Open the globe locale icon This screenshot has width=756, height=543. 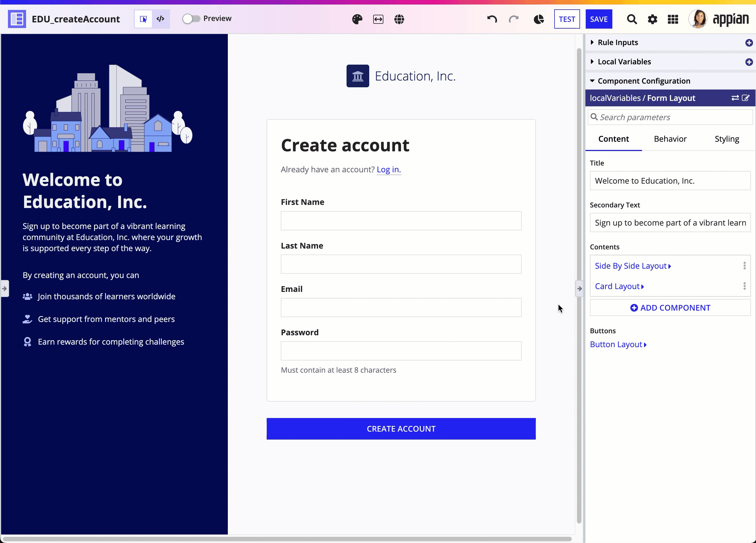click(399, 19)
